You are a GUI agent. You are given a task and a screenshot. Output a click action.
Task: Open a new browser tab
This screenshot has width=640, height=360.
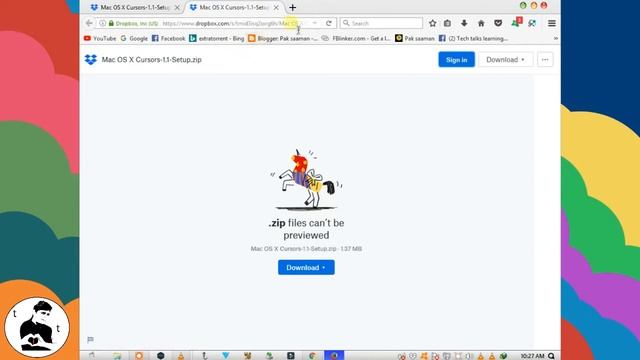click(x=292, y=7)
